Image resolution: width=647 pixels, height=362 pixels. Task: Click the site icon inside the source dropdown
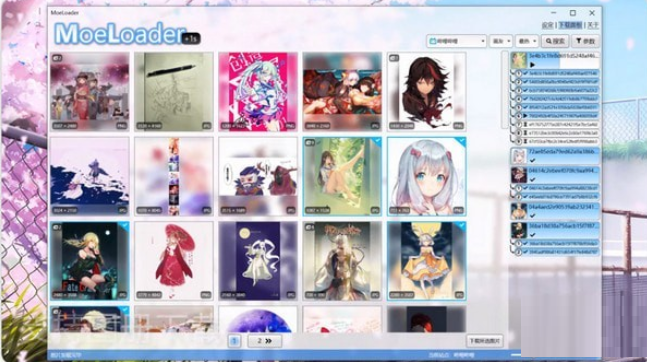point(433,41)
